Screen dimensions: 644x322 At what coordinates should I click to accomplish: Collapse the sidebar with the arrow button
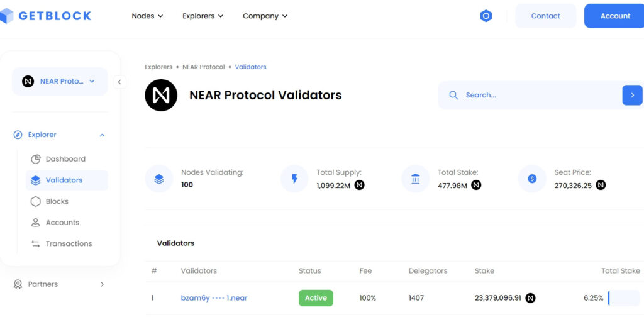point(119,82)
